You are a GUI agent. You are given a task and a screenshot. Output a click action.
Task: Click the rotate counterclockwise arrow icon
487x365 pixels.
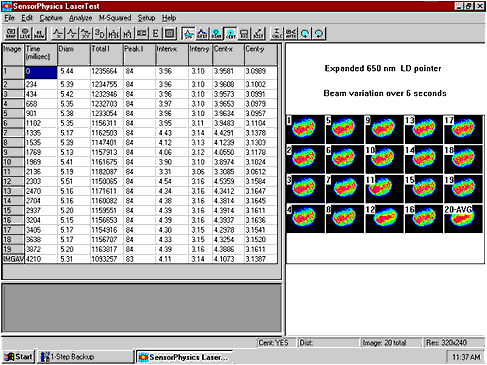[x=305, y=33]
